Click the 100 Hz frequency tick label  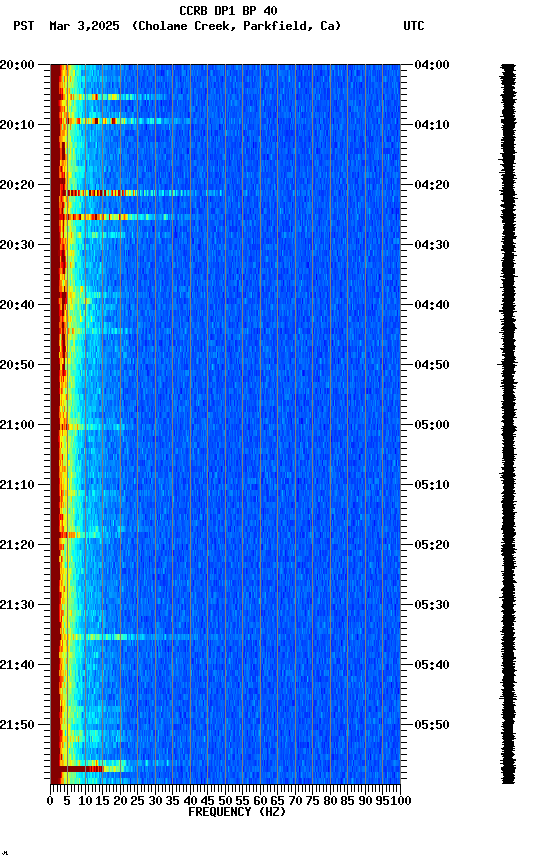point(401,801)
